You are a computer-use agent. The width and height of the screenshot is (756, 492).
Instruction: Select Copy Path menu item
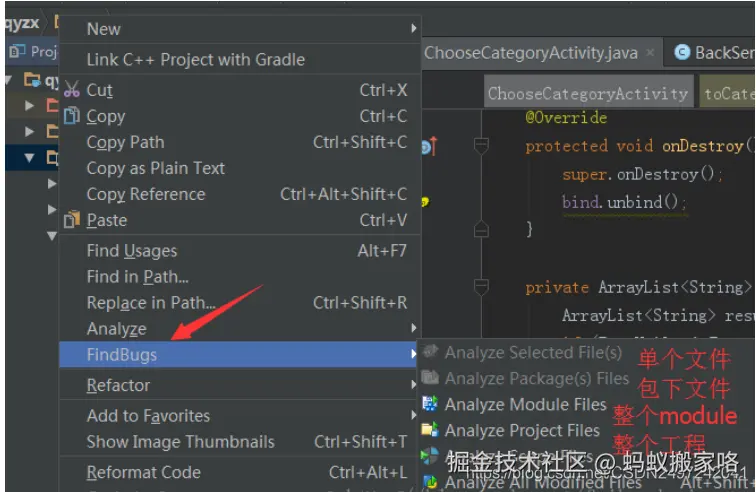pyautogui.click(x=125, y=142)
